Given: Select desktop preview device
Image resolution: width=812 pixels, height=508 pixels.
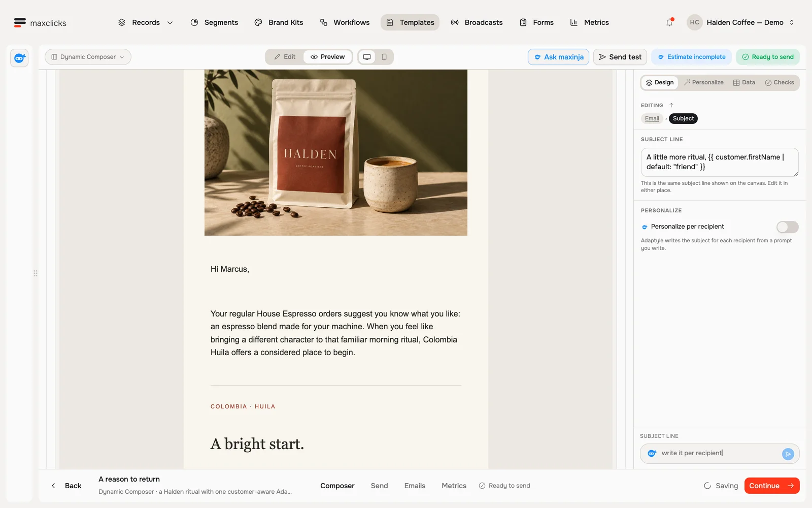Looking at the screenshot, I should tap(367, 57).
